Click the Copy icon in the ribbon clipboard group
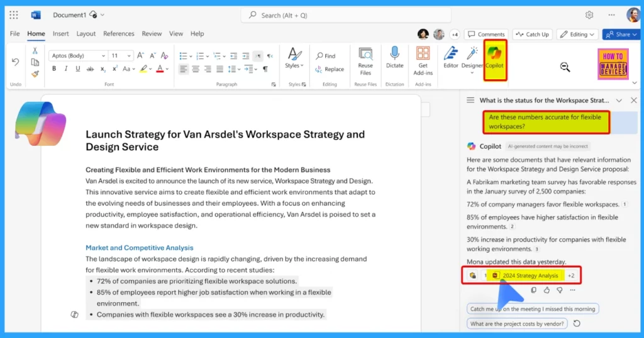The height and width of the screenshot is (338, 644). (x=35, y=62)
